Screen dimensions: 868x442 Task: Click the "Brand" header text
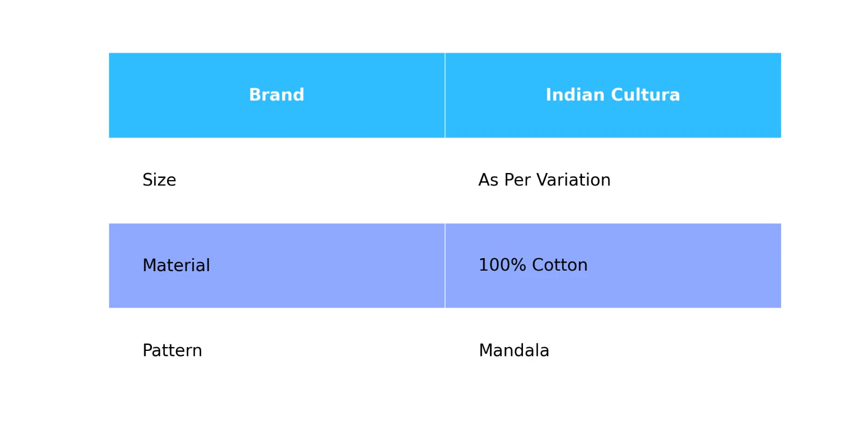click(x=277, y=95)
